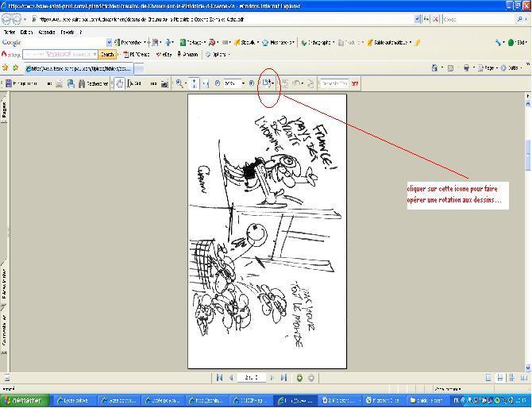Toggle the fit page height button

[x=194, y=83]
